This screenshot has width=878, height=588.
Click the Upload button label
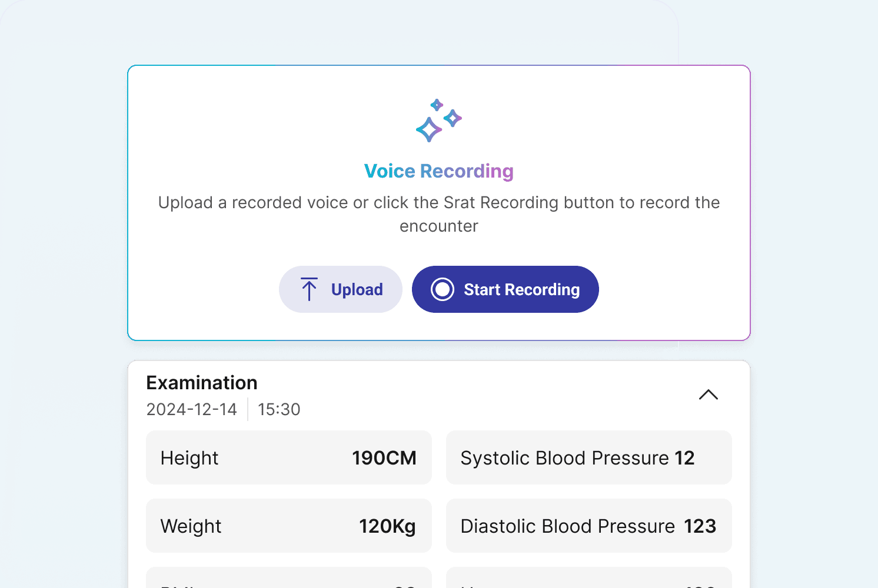point(357,290)
